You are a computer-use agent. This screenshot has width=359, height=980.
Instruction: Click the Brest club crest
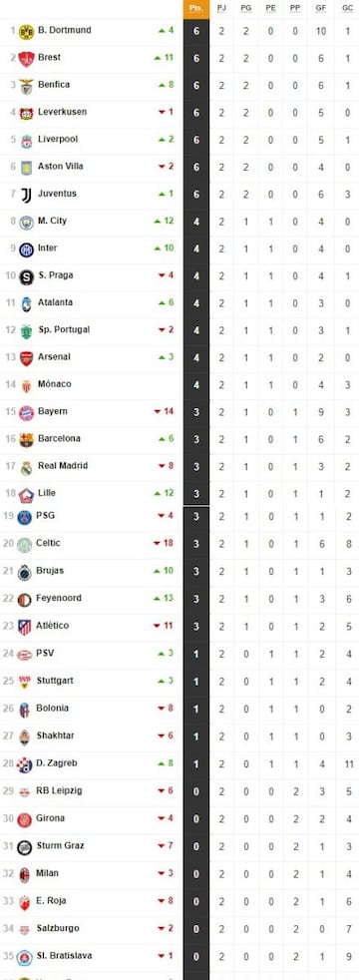point(26,58)
